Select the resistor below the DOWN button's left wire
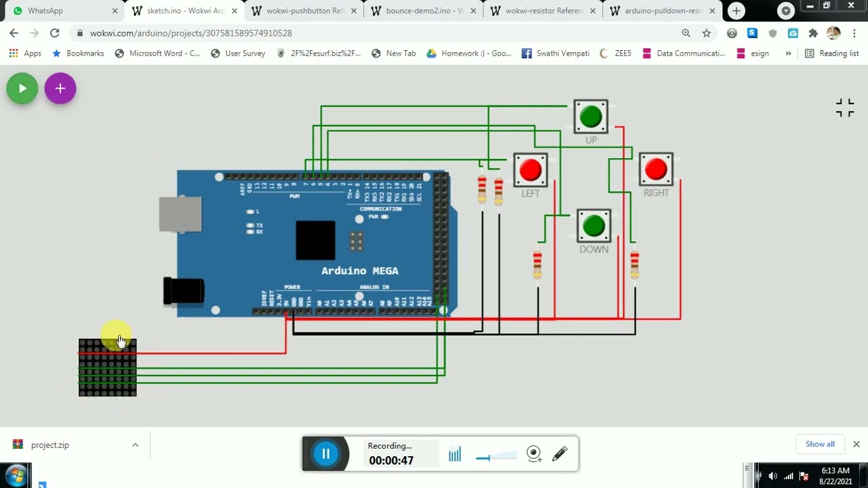Viewport: 868px width, 488px height. pos(537,264)
